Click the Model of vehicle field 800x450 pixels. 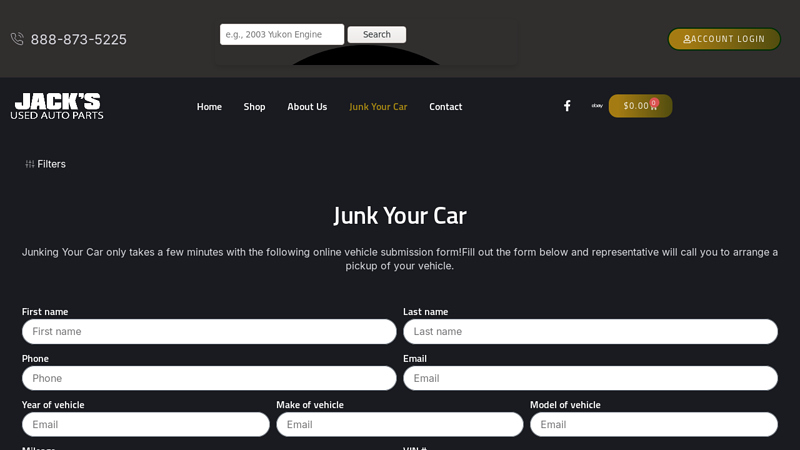[x=654, y=424]
